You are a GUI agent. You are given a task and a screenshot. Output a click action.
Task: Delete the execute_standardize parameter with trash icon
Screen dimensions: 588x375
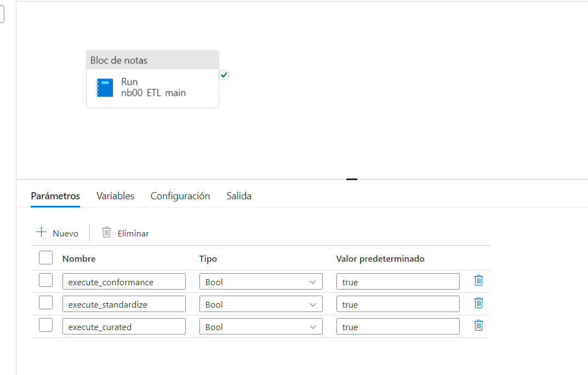coord(478,303)
